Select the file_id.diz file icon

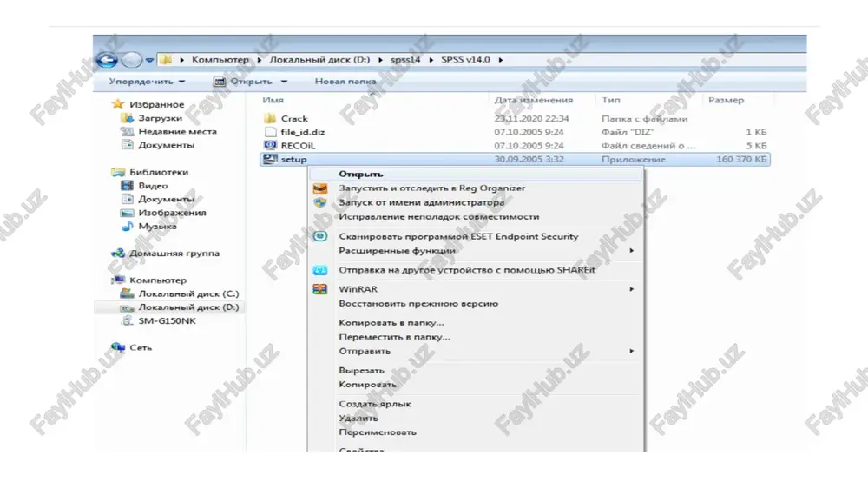[x=270, y=132]
